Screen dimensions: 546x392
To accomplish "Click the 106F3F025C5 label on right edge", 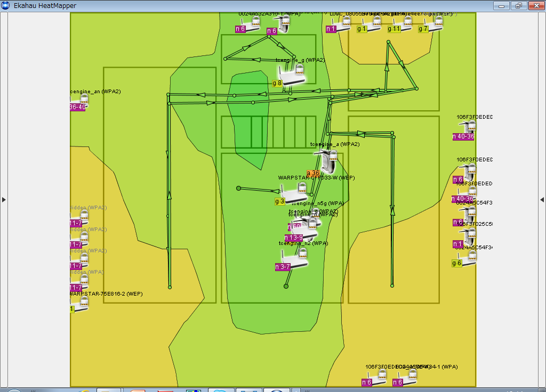I will pos(475,224).
